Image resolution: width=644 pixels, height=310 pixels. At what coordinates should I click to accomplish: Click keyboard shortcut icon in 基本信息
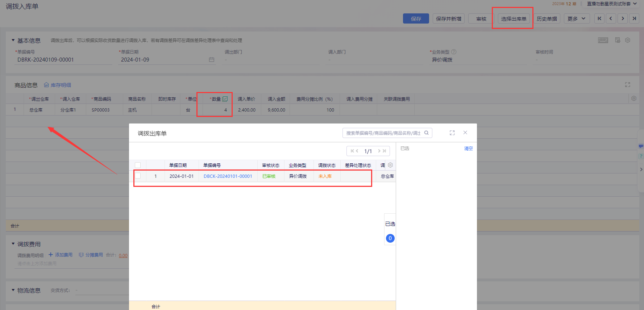(603, 40)
